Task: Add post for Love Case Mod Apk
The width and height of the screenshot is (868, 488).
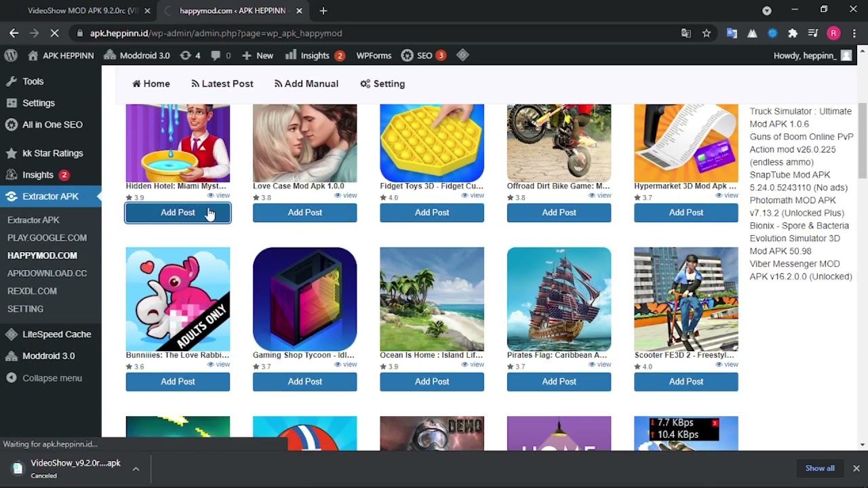Action: click(304, 213)
